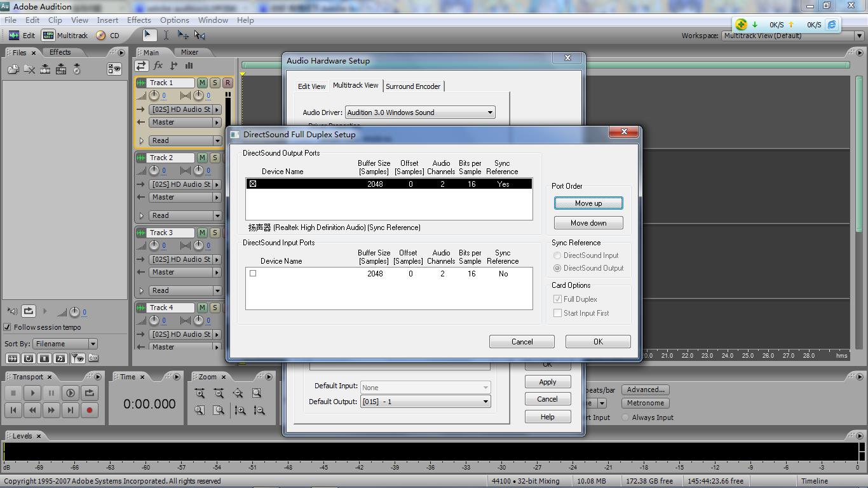The width and height of the screenshot is (868, 488).
Task: Select the EQ view button in Main panel
Action: click(189, 65)
